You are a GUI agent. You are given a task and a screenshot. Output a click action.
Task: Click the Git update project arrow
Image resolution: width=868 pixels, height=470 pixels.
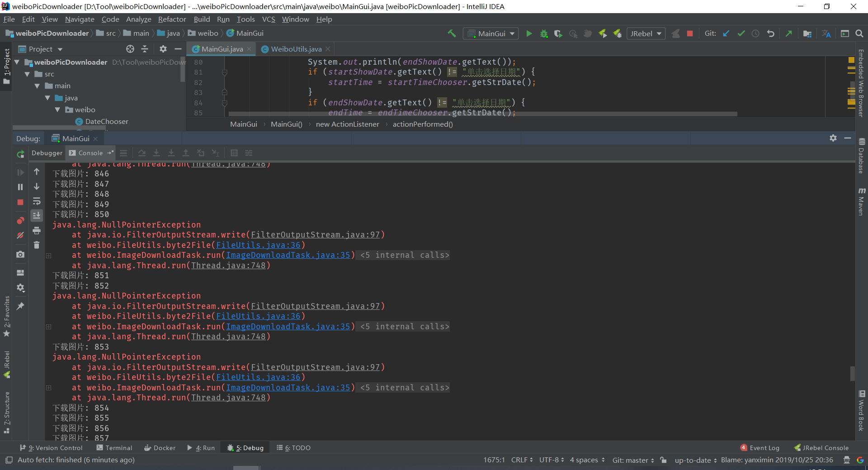coord(726,33)
